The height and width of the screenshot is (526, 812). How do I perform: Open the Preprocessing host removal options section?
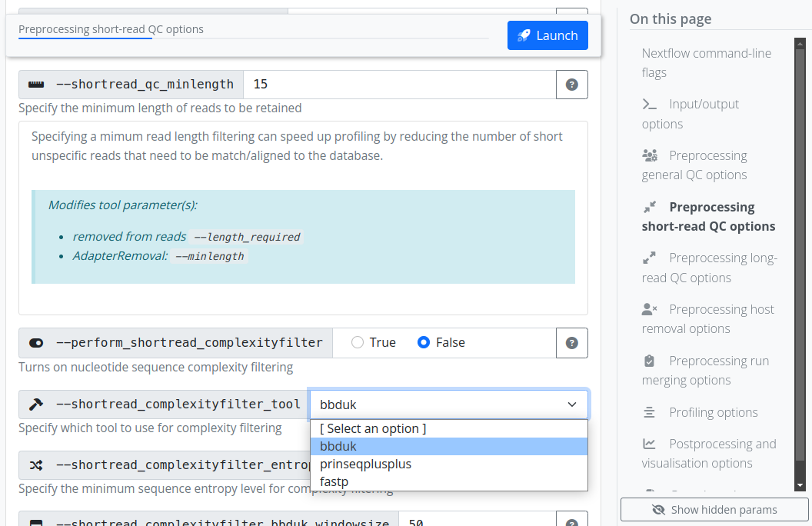coord(707,318)
